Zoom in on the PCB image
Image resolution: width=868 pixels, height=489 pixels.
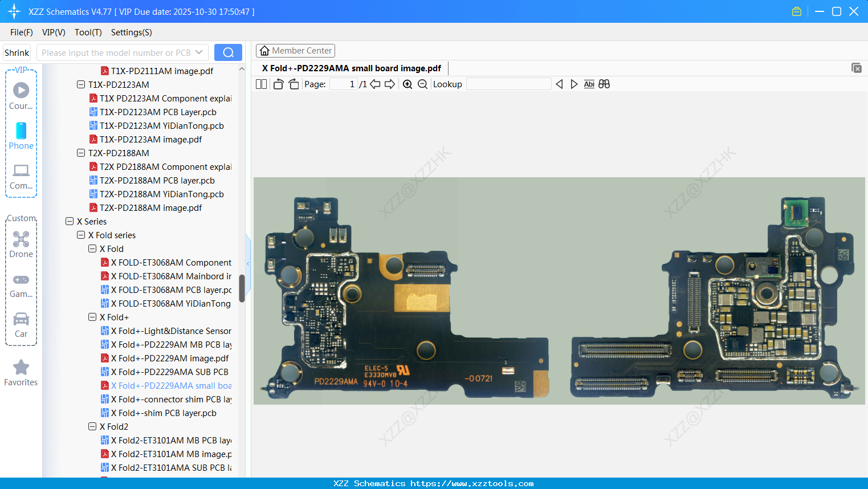408,84
